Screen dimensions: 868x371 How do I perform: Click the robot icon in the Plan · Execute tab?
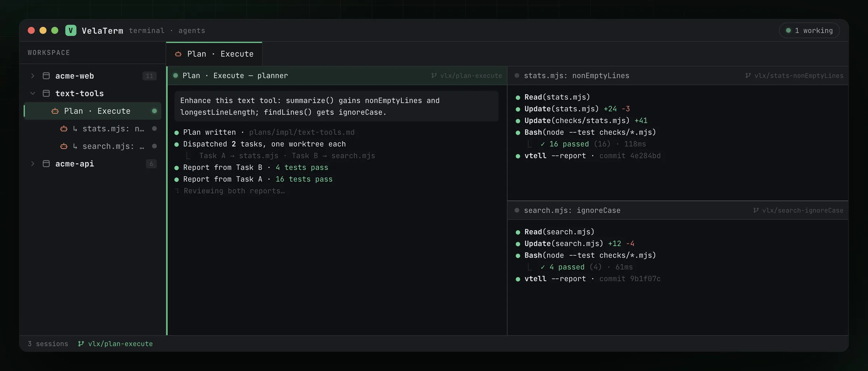pyautogui.click(x=178, y=54)
